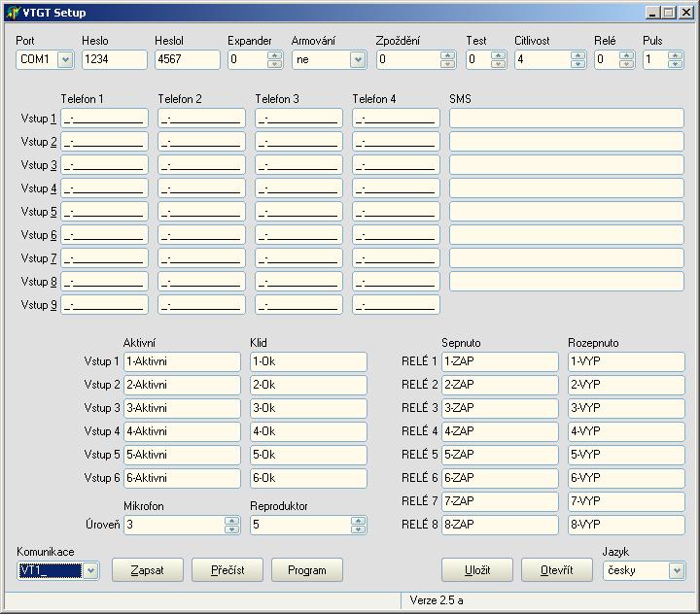Click the VTGT Setup title bar icon
Screen dimensions: 700x614
coord(13,13)
